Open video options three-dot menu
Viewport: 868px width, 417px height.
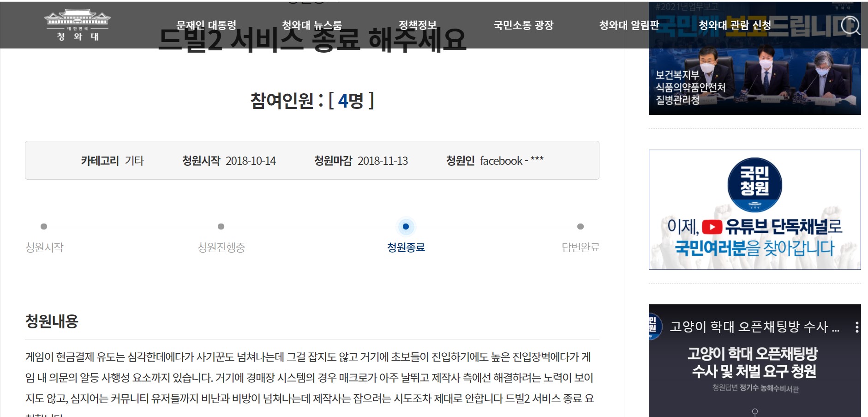[856, 327]
